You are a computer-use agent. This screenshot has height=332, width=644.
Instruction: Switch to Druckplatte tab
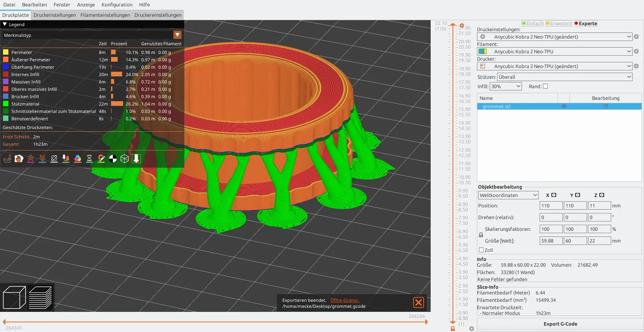tap(16, 15)
